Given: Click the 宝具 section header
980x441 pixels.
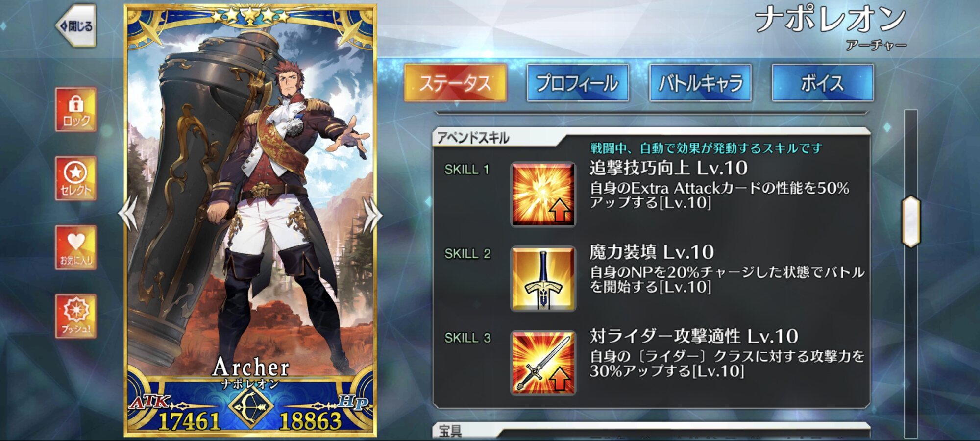Looking at the screenshot, I should (450, 430).
